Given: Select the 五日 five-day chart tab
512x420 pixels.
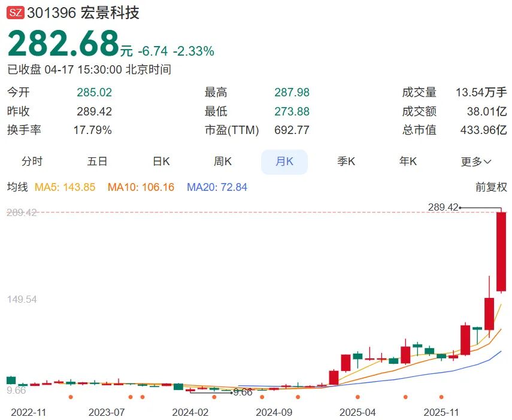Looking at the screenshot, I should (x=97, y=162).
